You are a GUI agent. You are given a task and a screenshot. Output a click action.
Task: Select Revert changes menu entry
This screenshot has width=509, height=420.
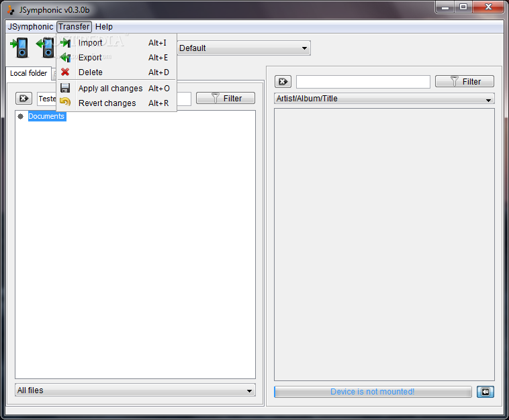[x=117, y=103]
